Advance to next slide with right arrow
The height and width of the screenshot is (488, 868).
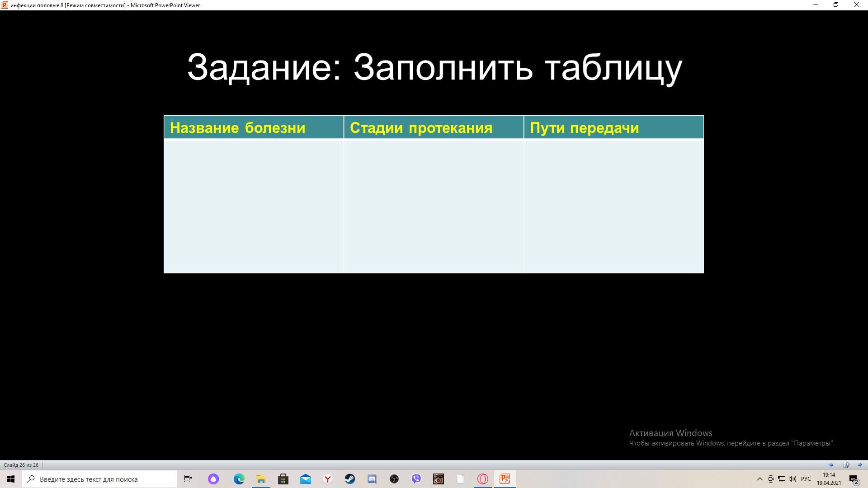(x=860, y=465)
